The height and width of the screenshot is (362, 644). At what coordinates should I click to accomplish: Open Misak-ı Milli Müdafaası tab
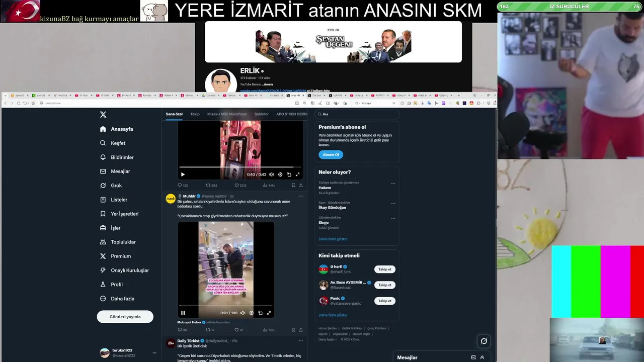(227, 114)
